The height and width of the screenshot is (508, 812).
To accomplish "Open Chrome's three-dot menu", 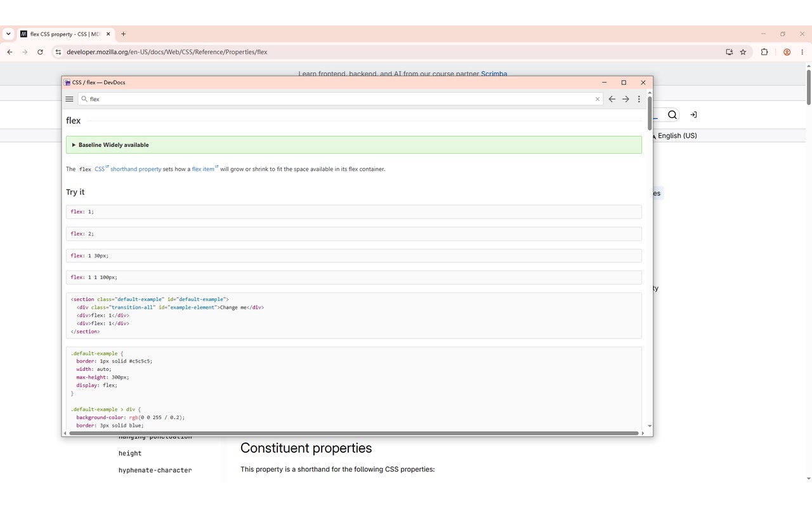I will pos(803,52).
